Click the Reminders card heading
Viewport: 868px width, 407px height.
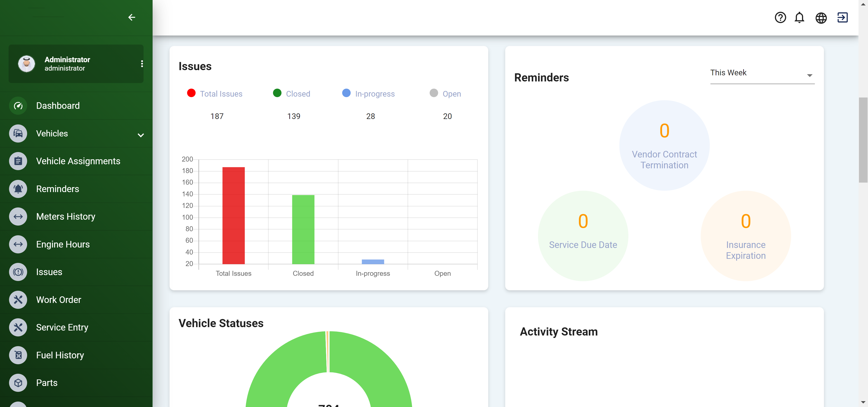point(542,78)
